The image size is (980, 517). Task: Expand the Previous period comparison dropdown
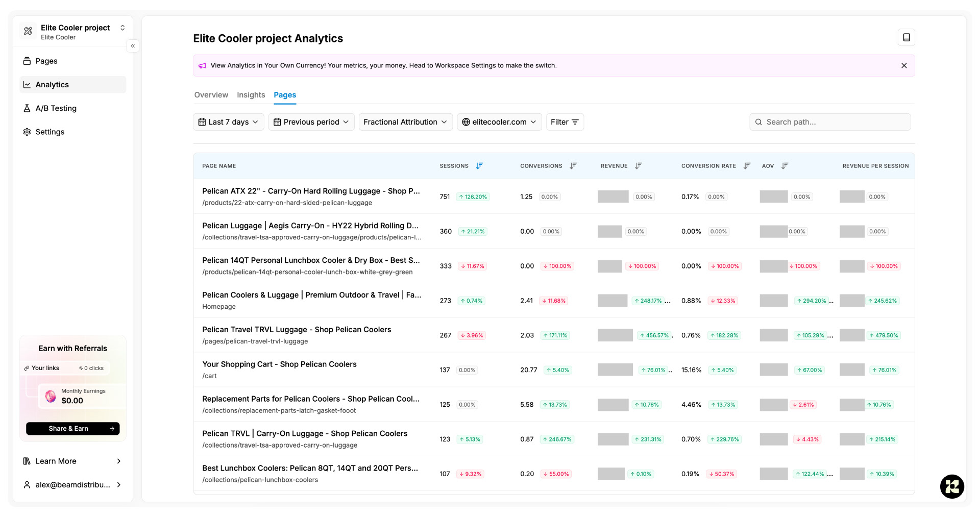pos(311,122)
